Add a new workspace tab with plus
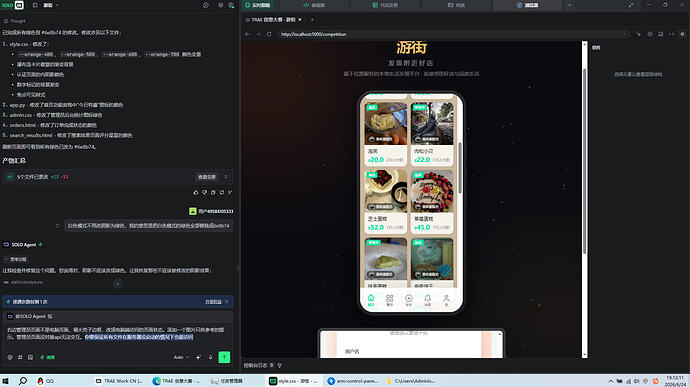 coord(569,5)
